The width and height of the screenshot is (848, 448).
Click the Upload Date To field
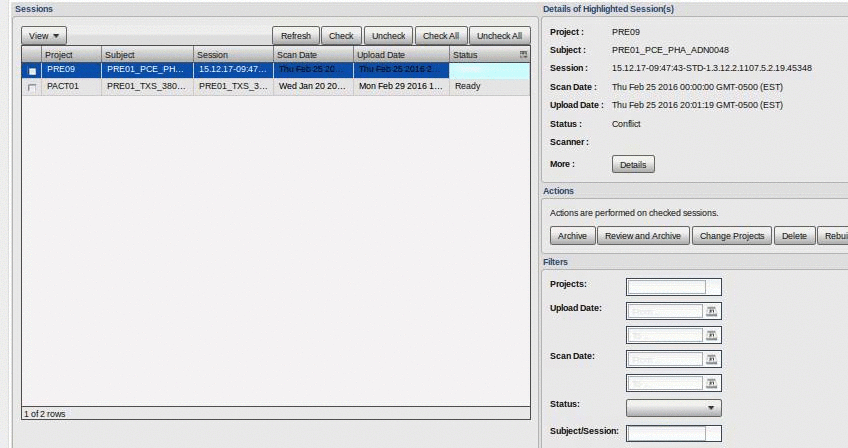click(665, 335)
